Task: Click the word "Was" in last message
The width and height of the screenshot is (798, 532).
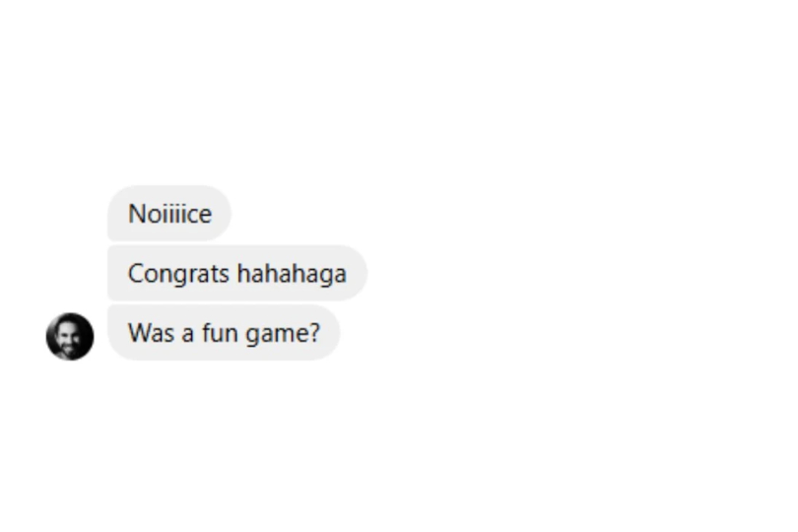Action: [151, 333]
